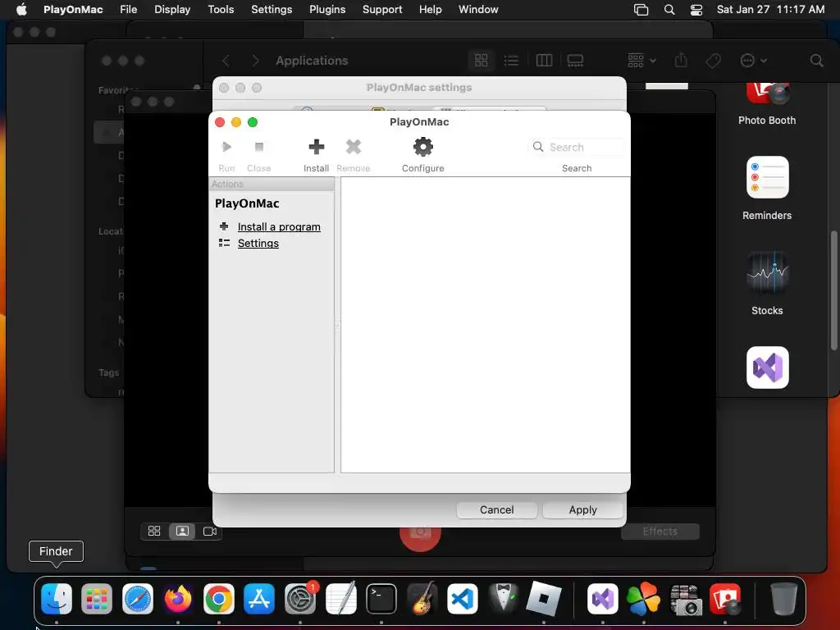Open the File menu
The width and height of the screenshot is (840, 630).
[128, 9]
